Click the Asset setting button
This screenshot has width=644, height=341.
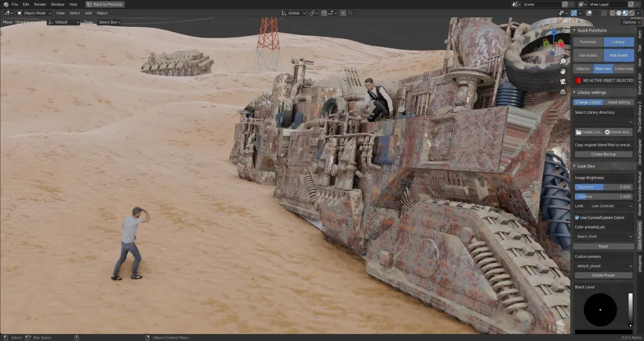(619, 102)
